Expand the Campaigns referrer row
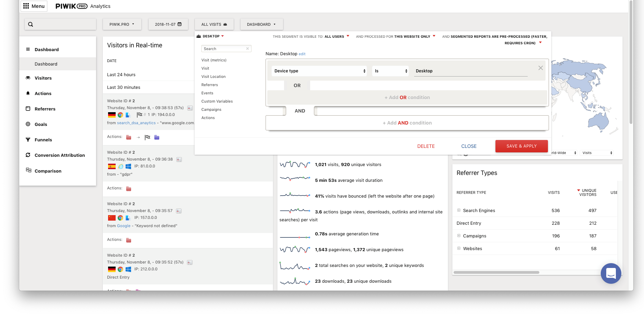 coord(459,236)
